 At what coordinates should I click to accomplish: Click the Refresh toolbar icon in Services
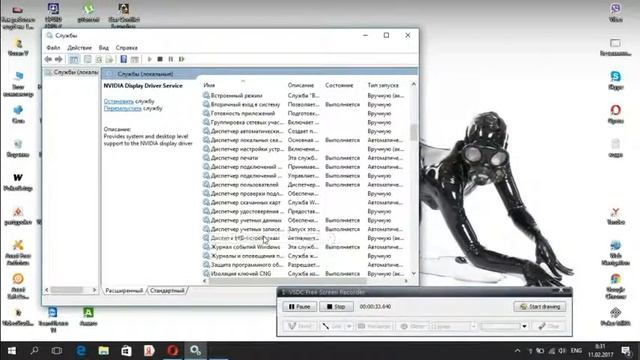coord(99,60)
